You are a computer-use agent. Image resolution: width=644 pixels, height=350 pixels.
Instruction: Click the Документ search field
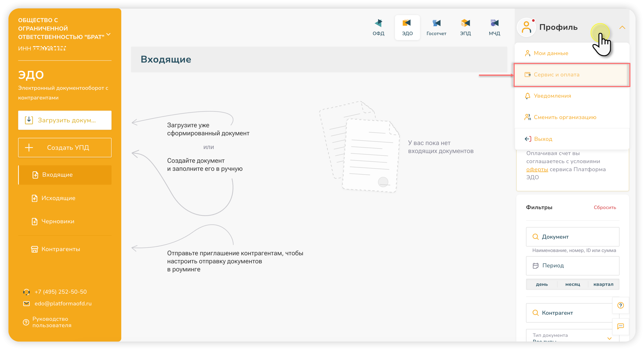coord(573,237)
